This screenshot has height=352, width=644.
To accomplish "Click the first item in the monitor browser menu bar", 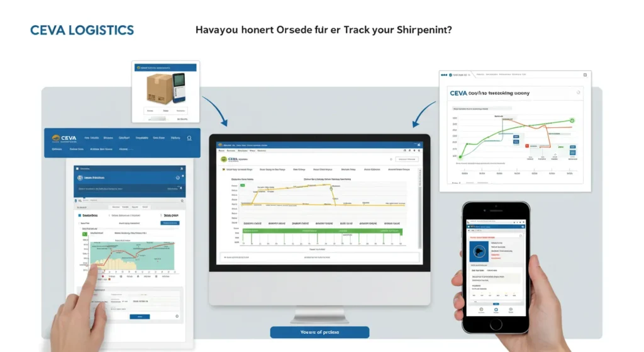I will pyautogui.click(x=221, y=151).
